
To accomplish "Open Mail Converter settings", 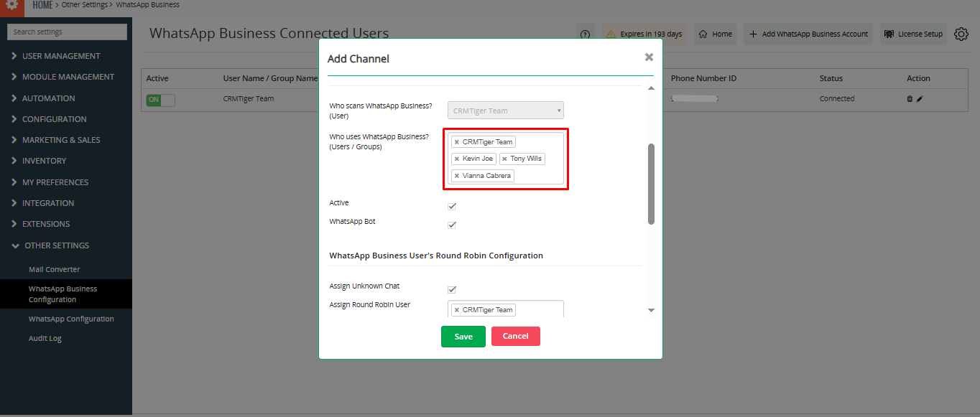I will tap(55, 269).
